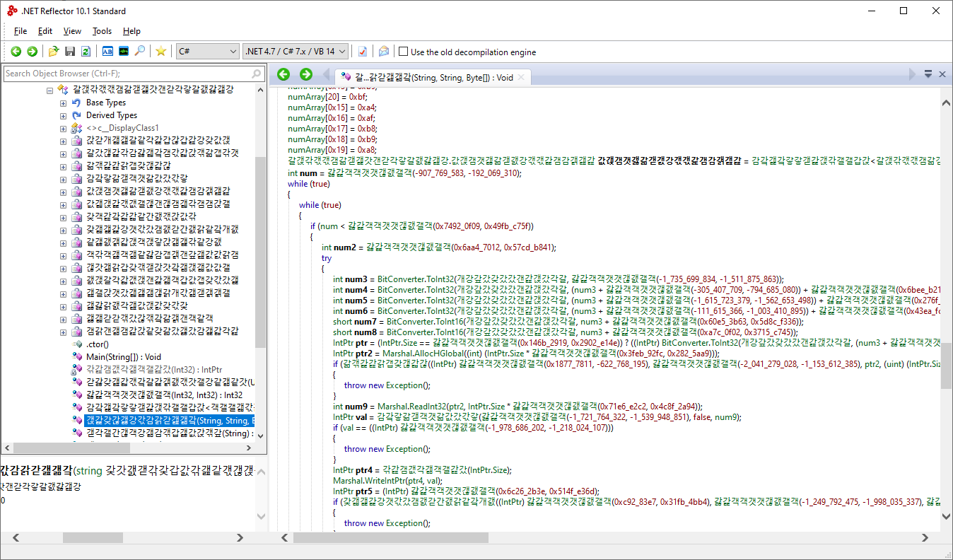Expand the Base Types tree node
The height and width of the screenshot is (560, 953).
click(x=63, y=103)
